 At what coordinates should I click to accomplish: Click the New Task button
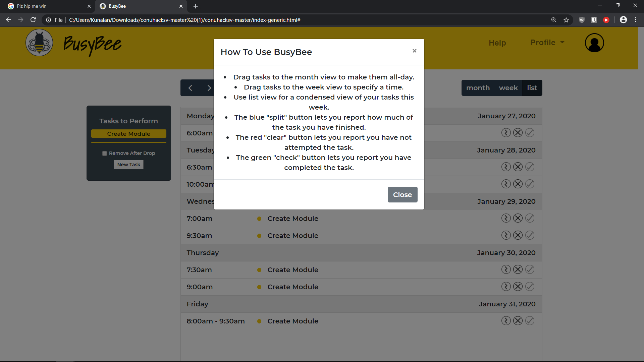point(128,165)
